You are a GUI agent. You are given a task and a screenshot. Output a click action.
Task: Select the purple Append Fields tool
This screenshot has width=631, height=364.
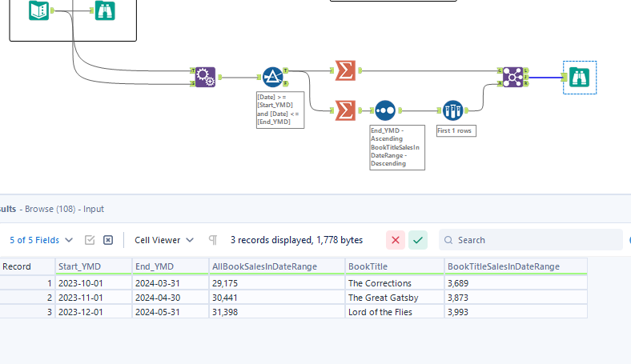click(205, 77)
